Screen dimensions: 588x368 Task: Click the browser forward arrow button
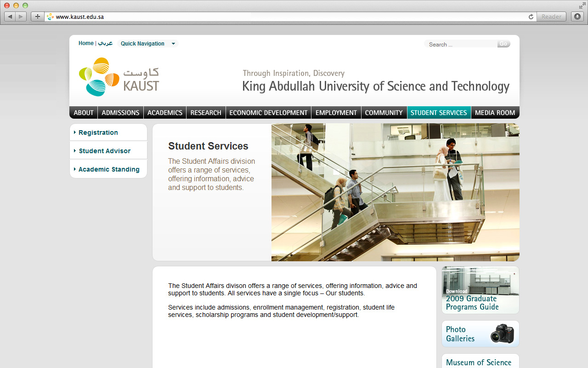21,17
